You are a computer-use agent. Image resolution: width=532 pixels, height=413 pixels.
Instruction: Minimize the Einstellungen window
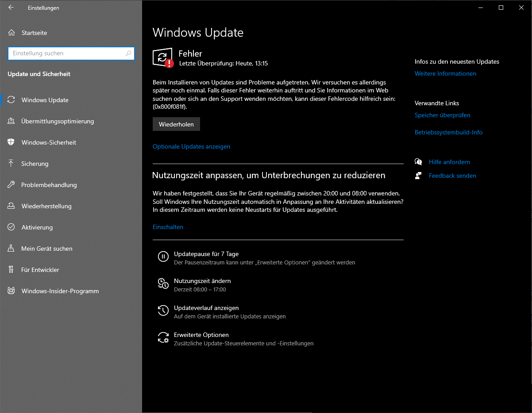pos(481,8)
